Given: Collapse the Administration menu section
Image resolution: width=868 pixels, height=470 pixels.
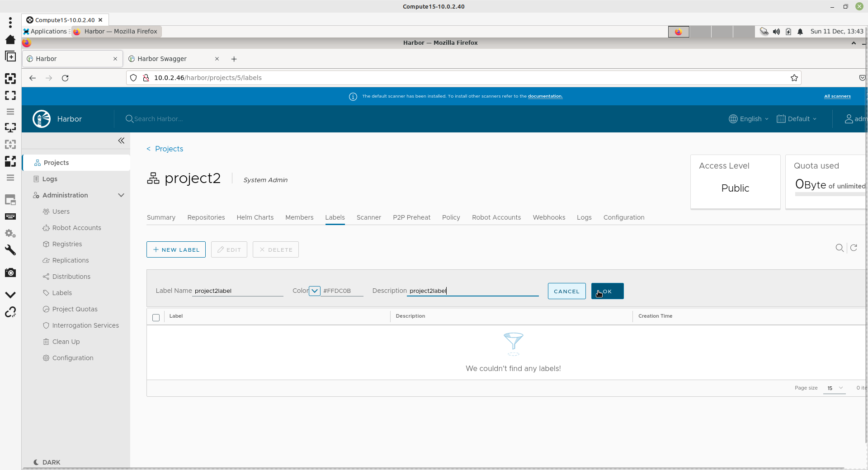Looking at the screenshot, I should coord(121,195).
